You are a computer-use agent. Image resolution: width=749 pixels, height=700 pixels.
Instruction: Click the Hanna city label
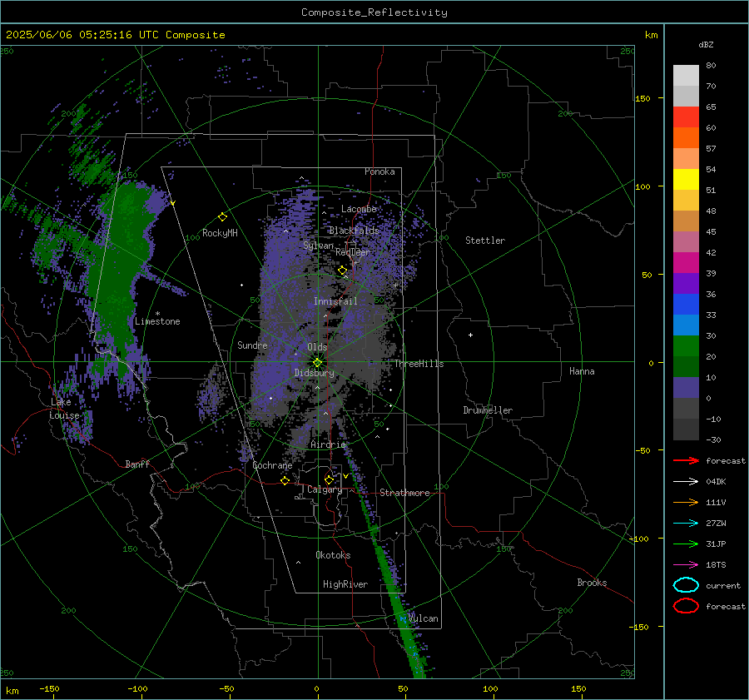582,371
